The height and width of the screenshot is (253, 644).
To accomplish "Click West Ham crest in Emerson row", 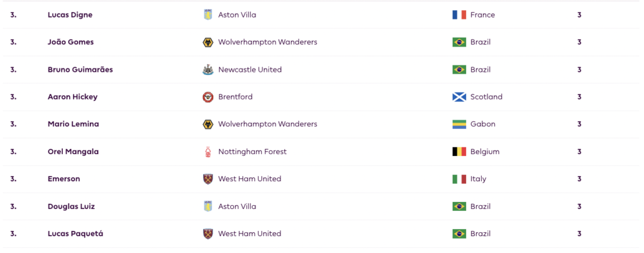I will point(208,179).
